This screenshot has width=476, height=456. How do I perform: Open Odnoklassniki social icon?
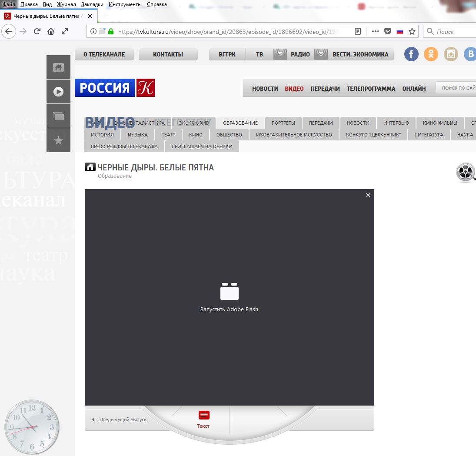(x=431, y=54)
